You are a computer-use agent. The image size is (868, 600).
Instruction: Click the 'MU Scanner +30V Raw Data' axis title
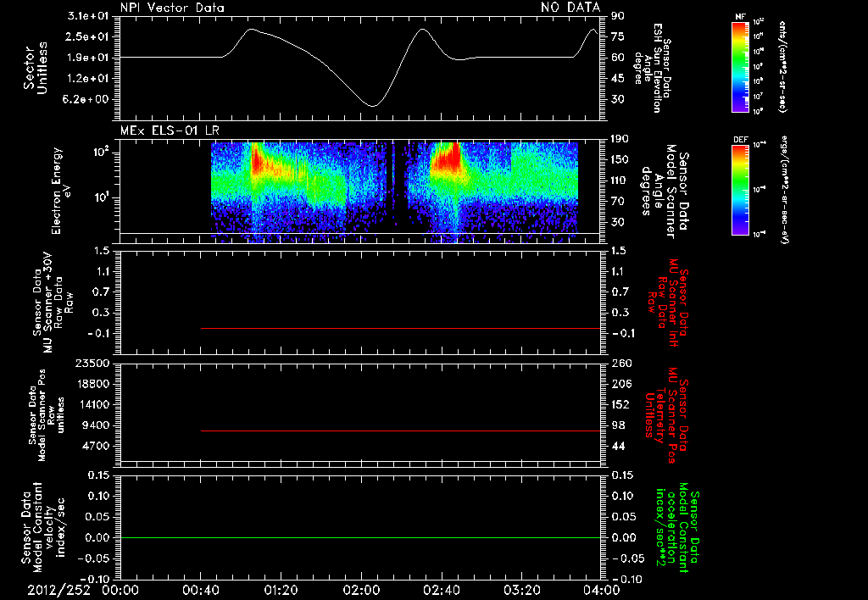(53, 303)
